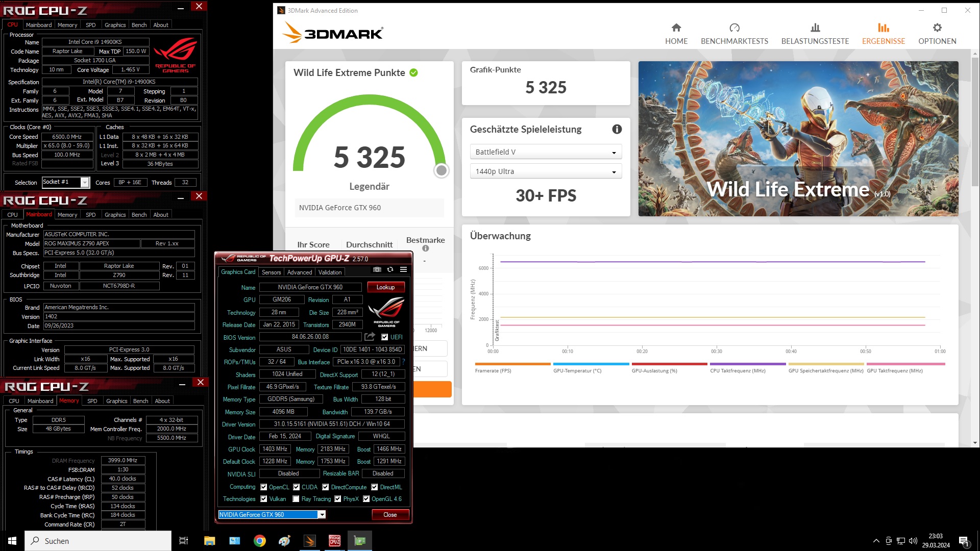The image size is (980, 551).
Task: Open the HOME section in 3DMark
Action: (676, 34)
